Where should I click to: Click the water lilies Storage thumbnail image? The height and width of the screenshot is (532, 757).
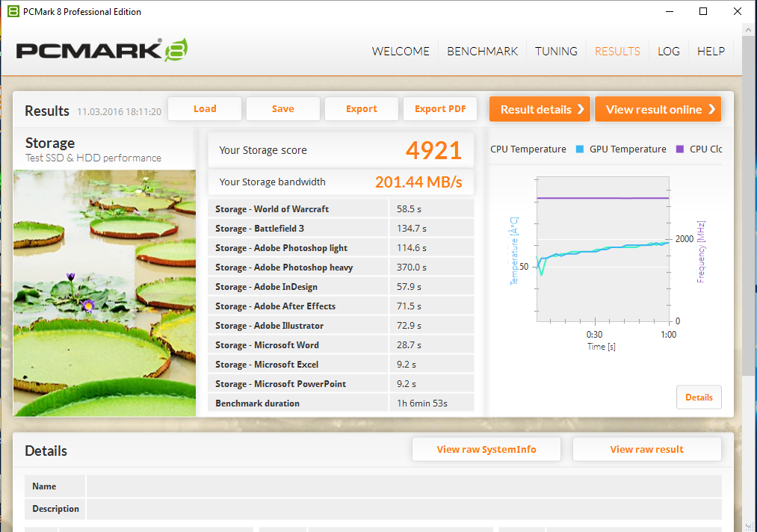coord(105,293)
